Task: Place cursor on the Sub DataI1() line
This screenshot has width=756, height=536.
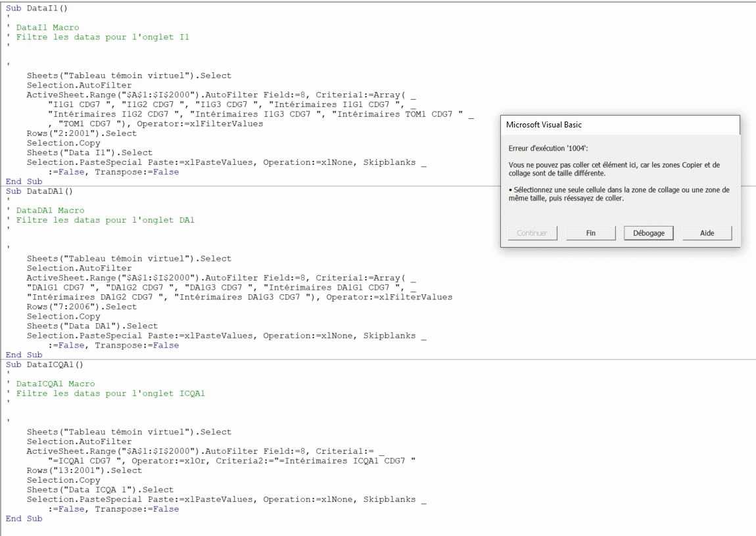Action: click(36, 8)
